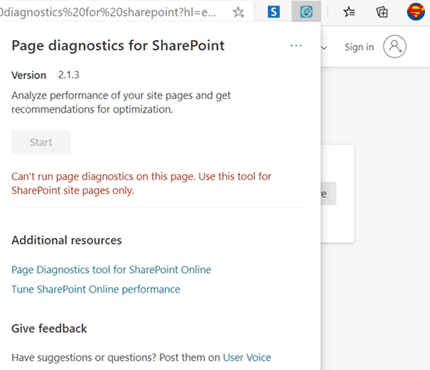Bookmark the page with the star icon
Image resolution: width=430 pixels, height=370 pixels.
(238, 12)
